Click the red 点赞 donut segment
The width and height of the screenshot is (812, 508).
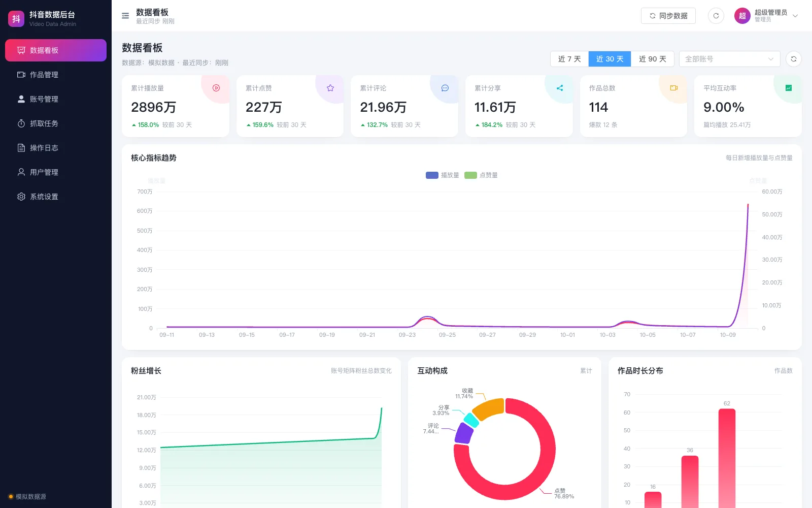coord(548,450)
